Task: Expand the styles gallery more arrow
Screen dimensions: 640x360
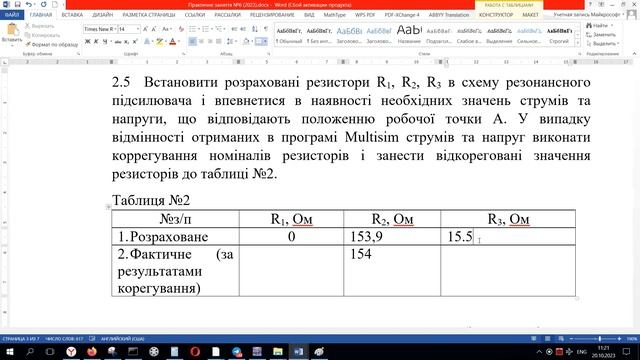Action: point(577,43)
